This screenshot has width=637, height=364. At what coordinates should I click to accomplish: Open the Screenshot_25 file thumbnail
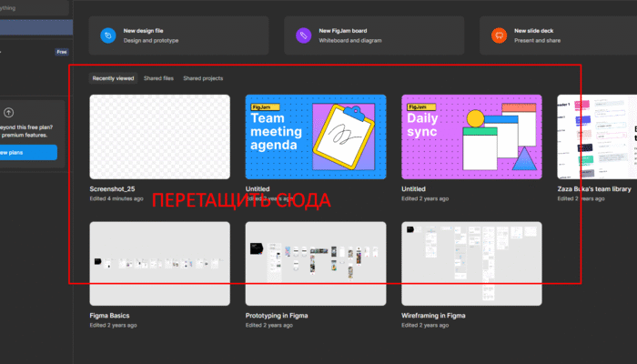pos(159,136)
